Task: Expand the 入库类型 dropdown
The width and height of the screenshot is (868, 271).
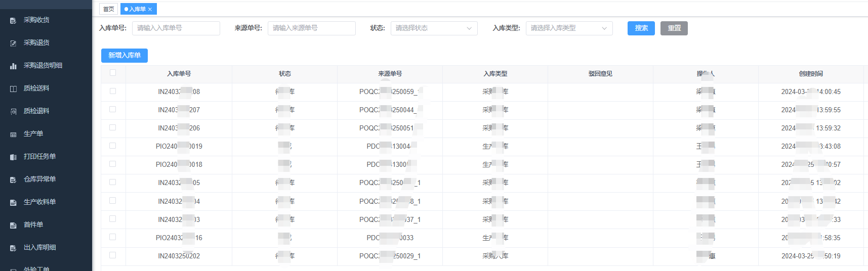Action: tap(569, 28)
